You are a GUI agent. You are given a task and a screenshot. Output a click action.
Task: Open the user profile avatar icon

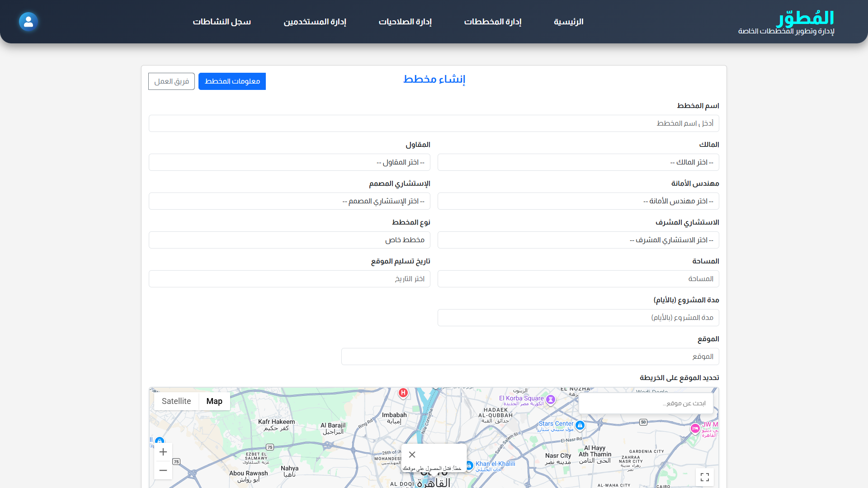pyautogui.click(x=28, y=22)
